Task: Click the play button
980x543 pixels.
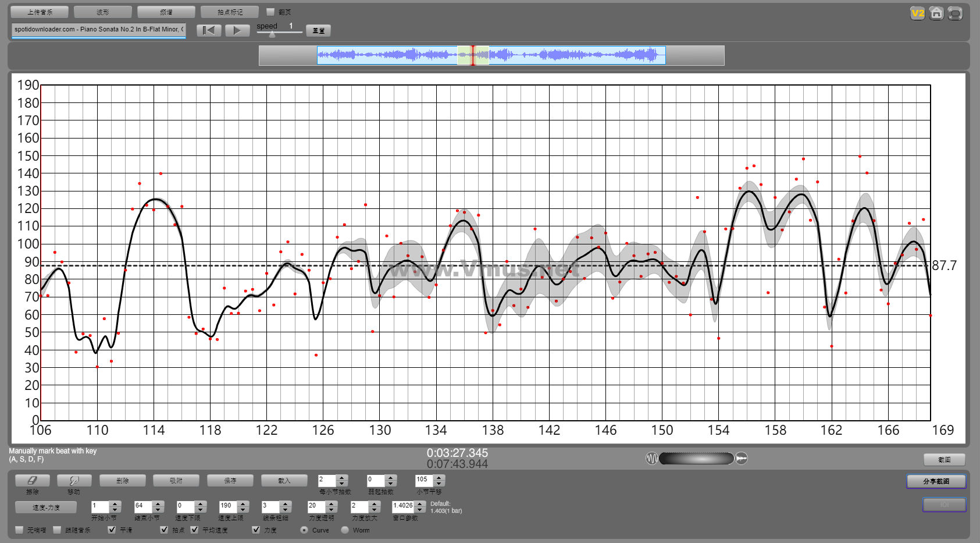Action: [x=237, y=30]
